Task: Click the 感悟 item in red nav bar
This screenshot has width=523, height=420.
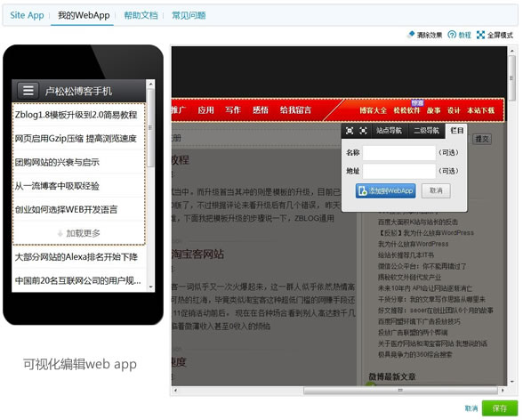Action: [261, 110]
